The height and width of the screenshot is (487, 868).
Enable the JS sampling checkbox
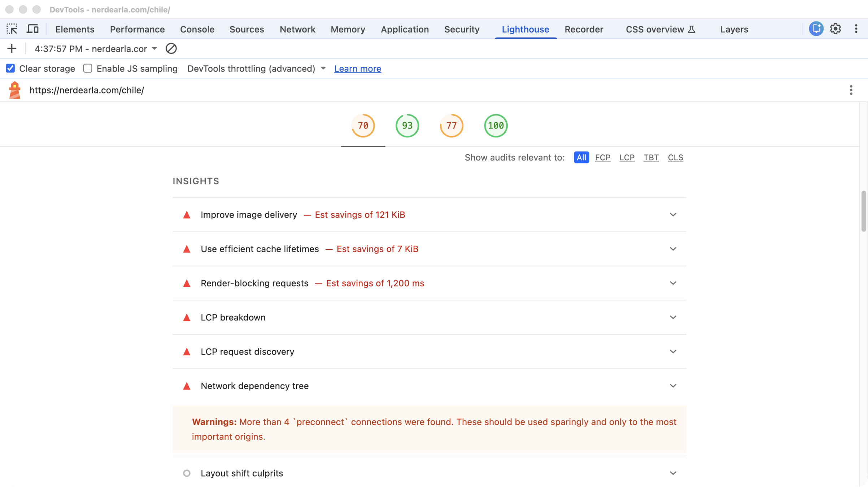(88, 69)
